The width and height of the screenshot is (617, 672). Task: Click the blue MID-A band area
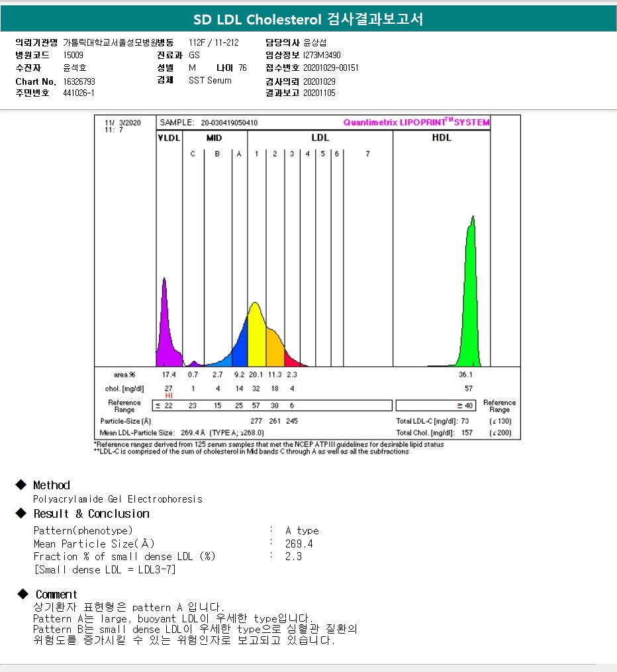coord(241,350)
